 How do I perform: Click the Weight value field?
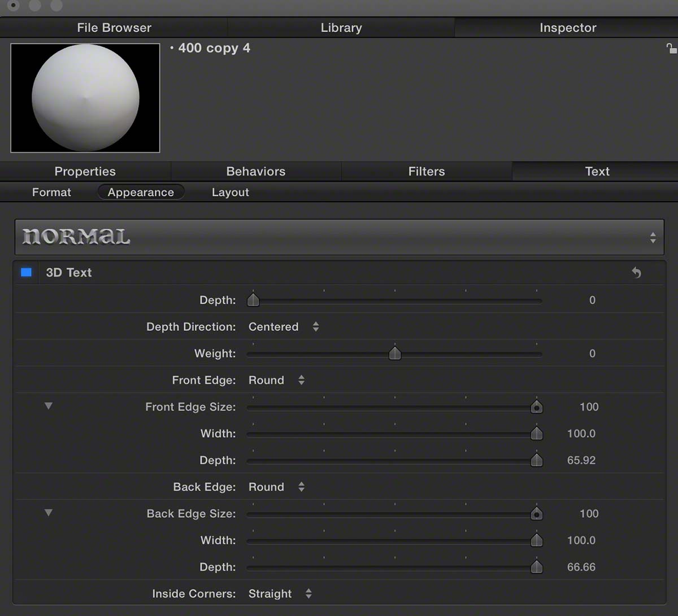pyautogui.click(x=592, y=353)
